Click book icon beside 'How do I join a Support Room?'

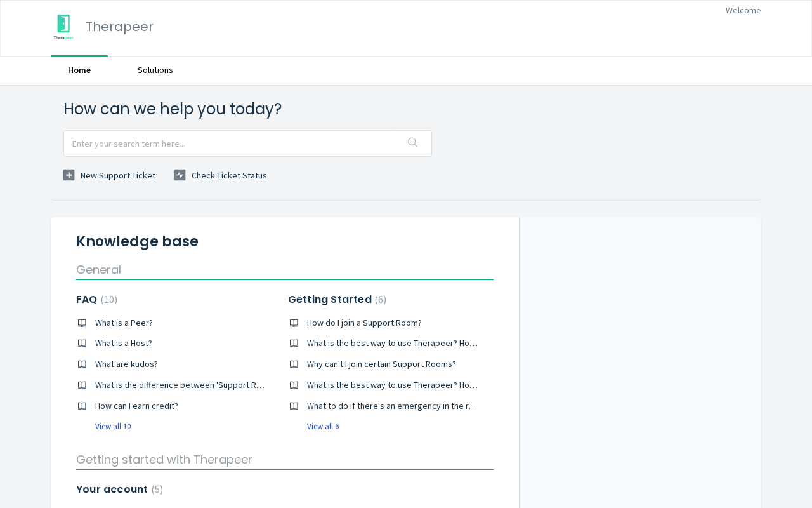(294, 323)
